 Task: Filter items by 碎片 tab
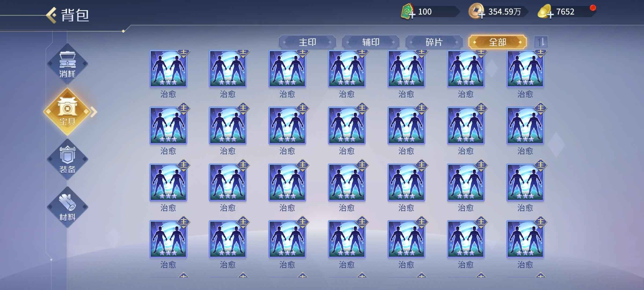[x=434, y=42]
